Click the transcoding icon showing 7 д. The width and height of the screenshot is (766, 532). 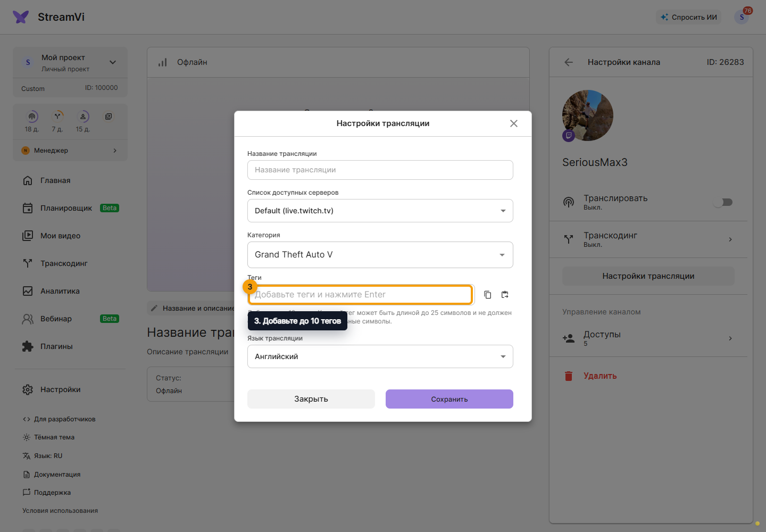tap(57, 117)
